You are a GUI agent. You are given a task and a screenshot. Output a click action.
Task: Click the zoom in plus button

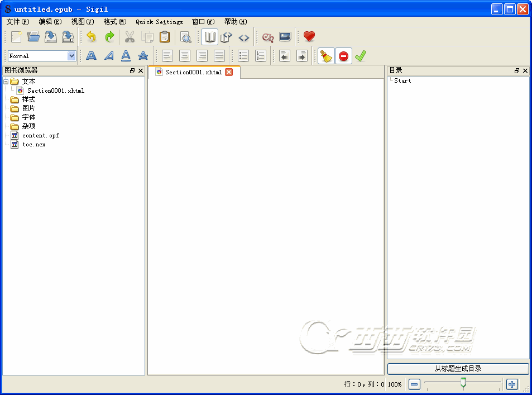pos(512,384)
